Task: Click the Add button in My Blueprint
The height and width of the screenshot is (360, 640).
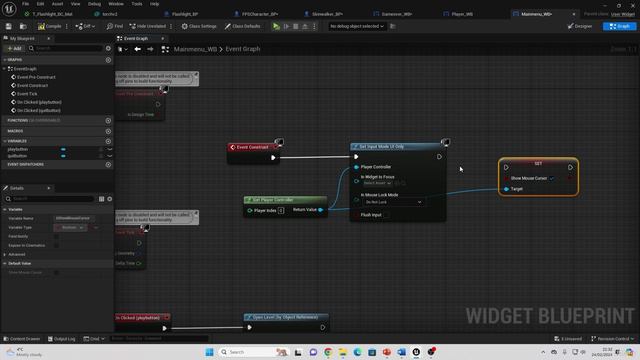Action: point(14,48)
